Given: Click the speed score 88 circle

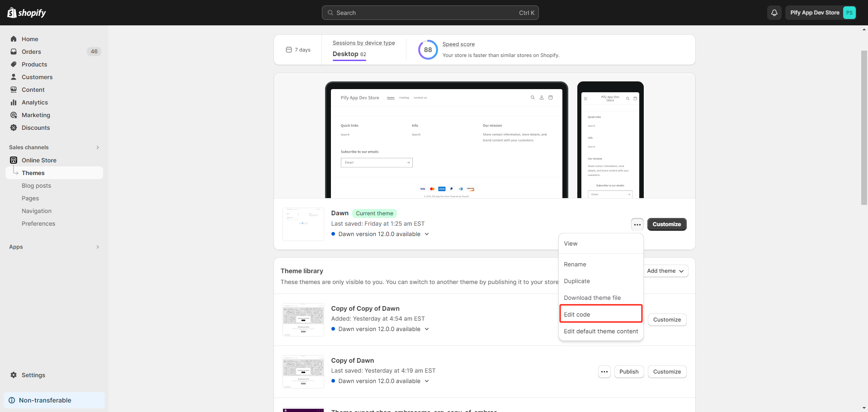Looking at the screenshot, I should 428,50.
